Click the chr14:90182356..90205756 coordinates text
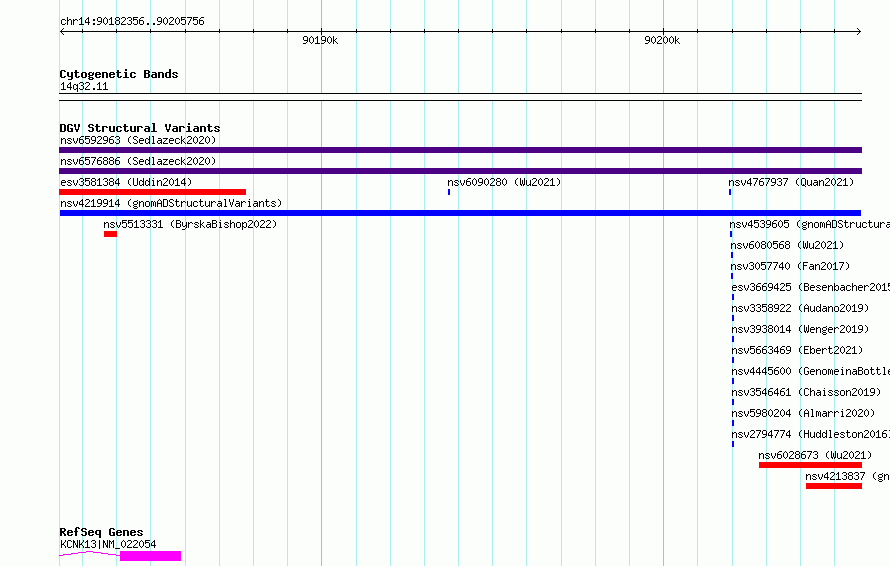The width and height of the screenshot is (890, 566). 132,22
